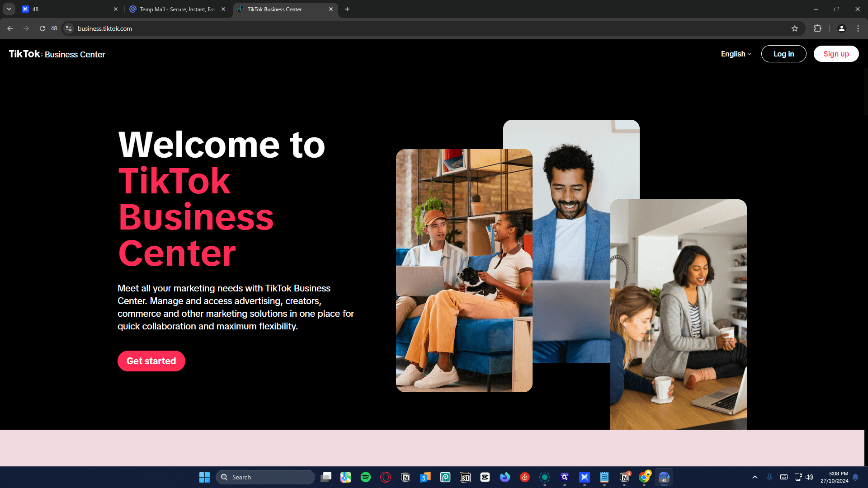This screenshot has height=488, width=868.
Task: Open the Opera browser from taskbar
Action: coord(386,477)
